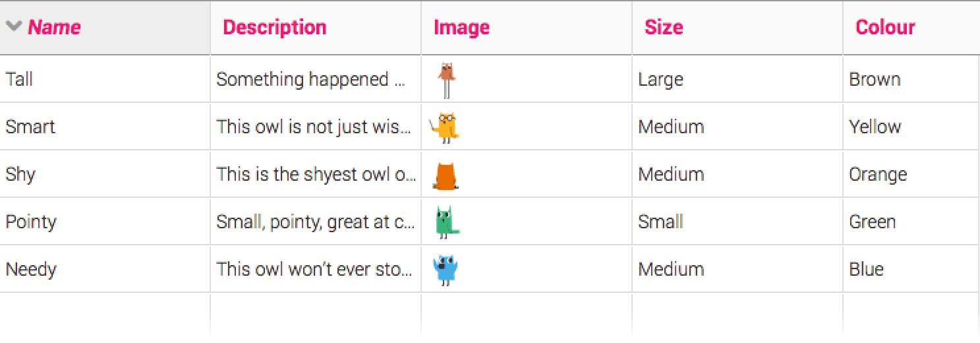The height and width of the screenshot is (343, 980).
Task: Click the Large size cell
Action: [x=660, y=79]
